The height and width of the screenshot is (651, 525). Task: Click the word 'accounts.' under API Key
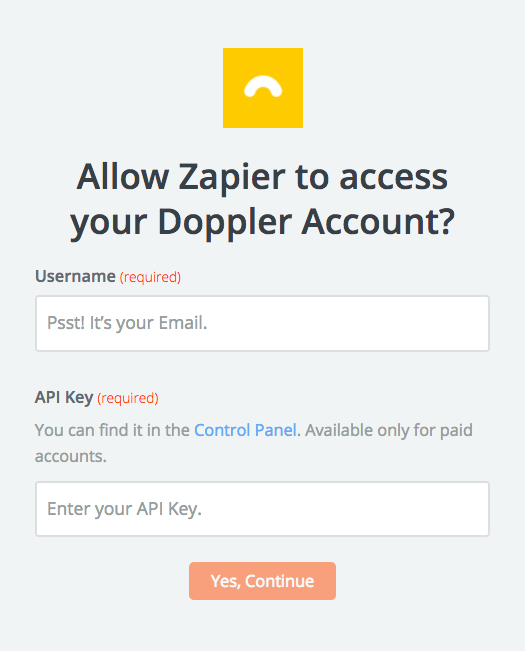pyautogui.click(x=71, y=457)
